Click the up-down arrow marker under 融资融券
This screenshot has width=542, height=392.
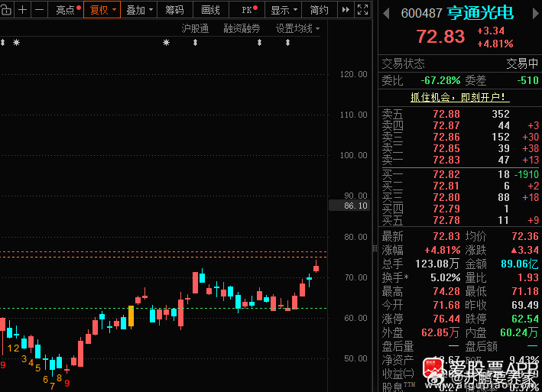coord(259,43)
